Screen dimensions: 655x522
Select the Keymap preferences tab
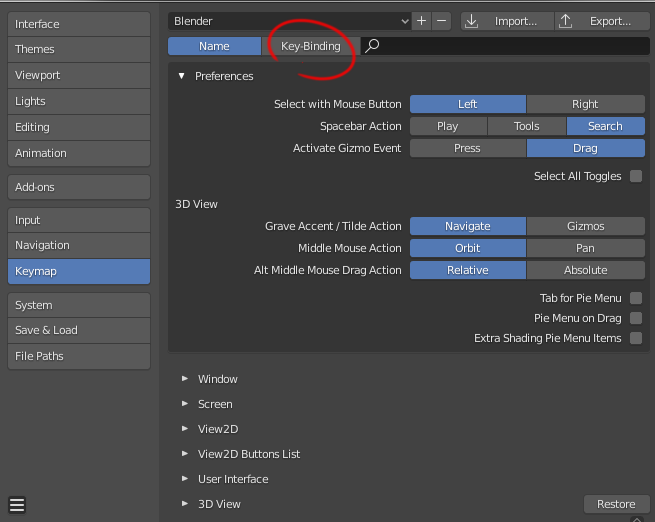coord(79,271)
